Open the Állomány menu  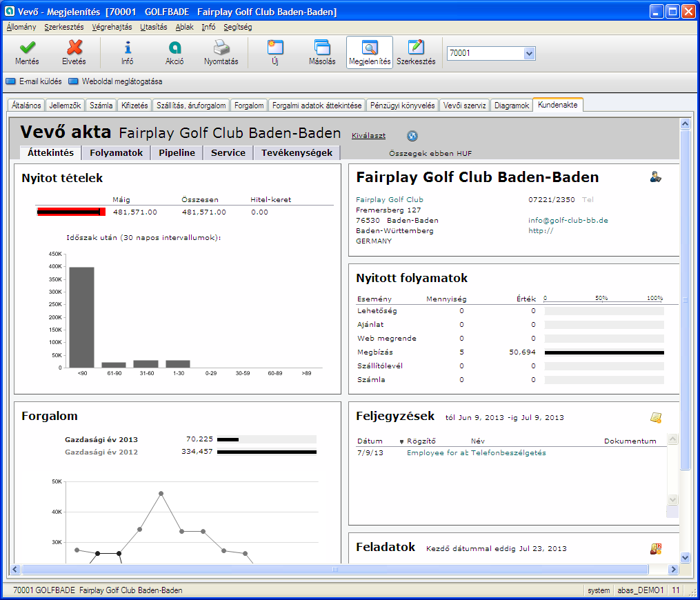tap(21, 27)
